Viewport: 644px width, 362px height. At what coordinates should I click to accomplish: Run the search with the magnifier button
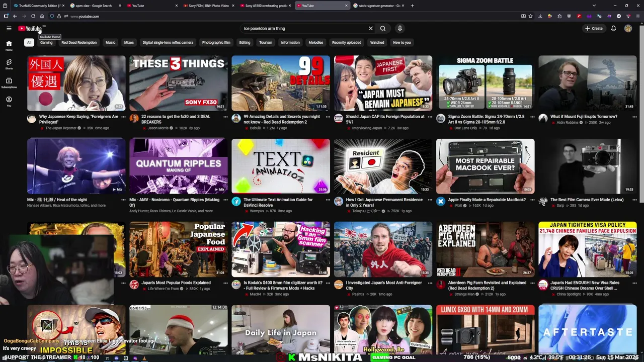click(x=383, y=29)
